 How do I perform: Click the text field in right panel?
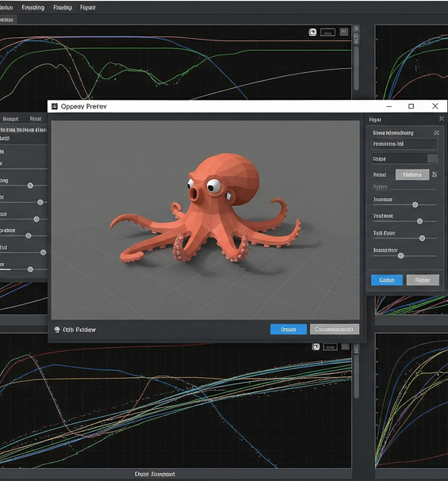(x=404, y=144)
